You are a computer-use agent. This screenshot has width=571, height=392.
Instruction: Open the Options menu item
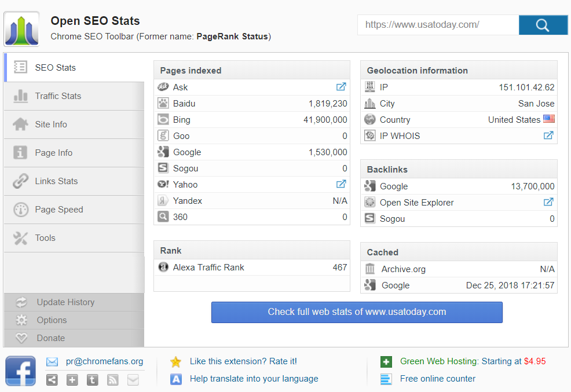52,320
